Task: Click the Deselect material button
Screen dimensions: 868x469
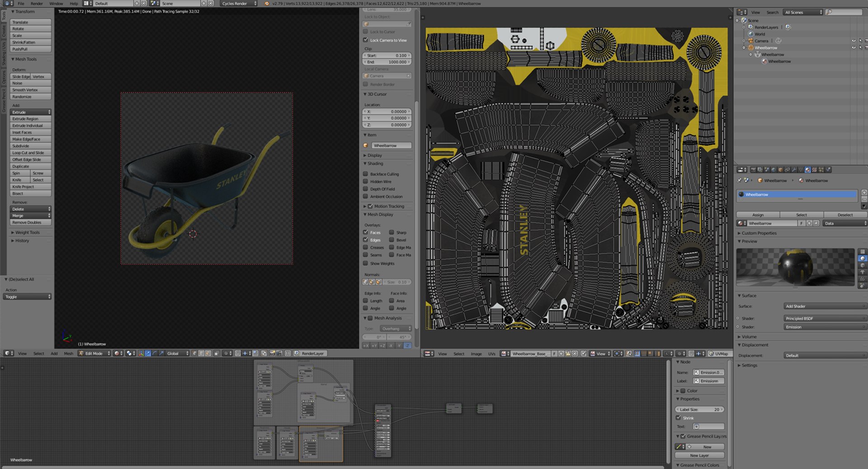Action: 845,215
